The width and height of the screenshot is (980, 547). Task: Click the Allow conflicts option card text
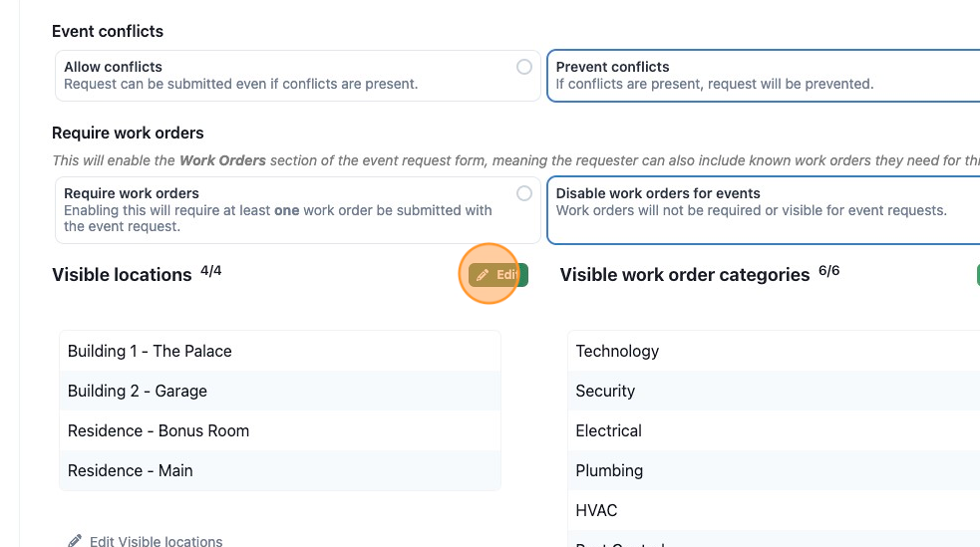(240, 76)
